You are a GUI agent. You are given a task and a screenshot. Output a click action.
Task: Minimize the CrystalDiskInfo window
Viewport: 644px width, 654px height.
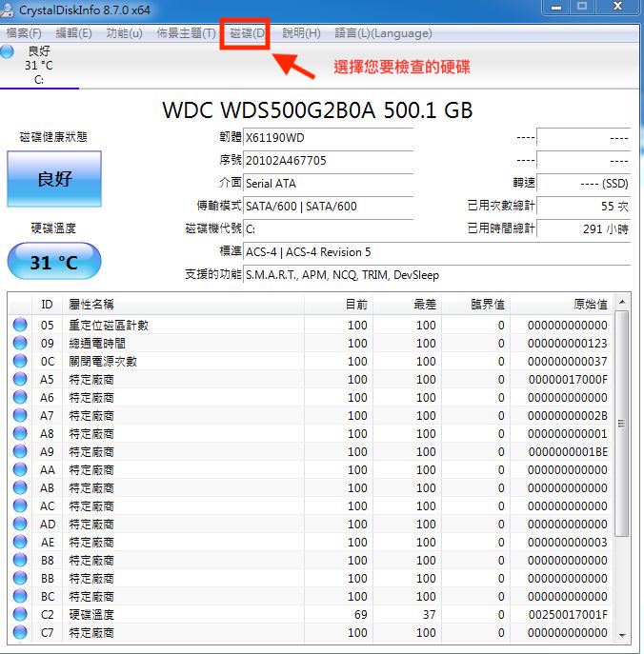coord(556,7)
